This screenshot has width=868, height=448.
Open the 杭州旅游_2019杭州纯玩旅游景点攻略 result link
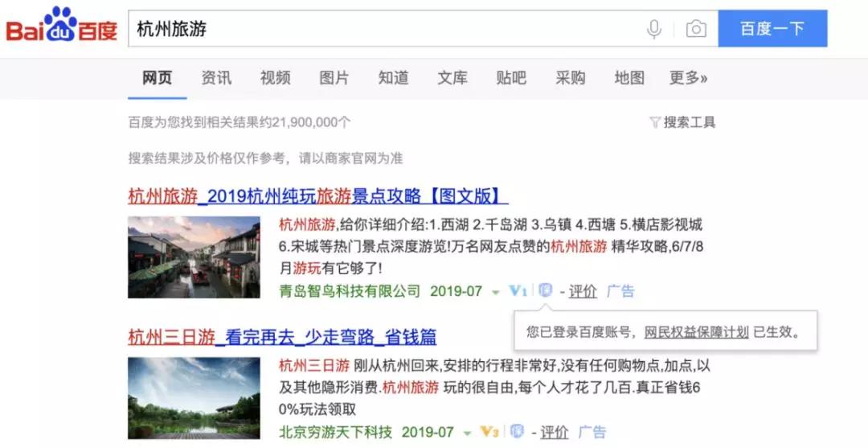(317, 196)
